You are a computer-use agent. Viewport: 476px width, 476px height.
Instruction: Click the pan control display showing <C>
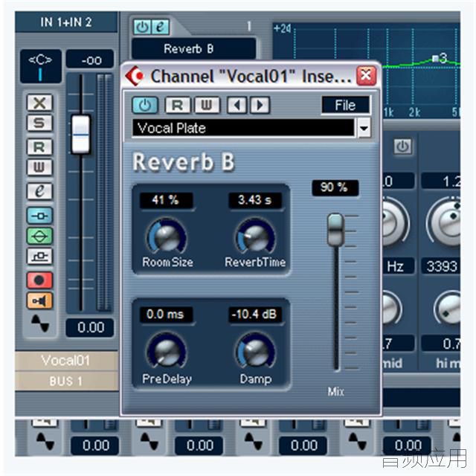coord(40,66)
